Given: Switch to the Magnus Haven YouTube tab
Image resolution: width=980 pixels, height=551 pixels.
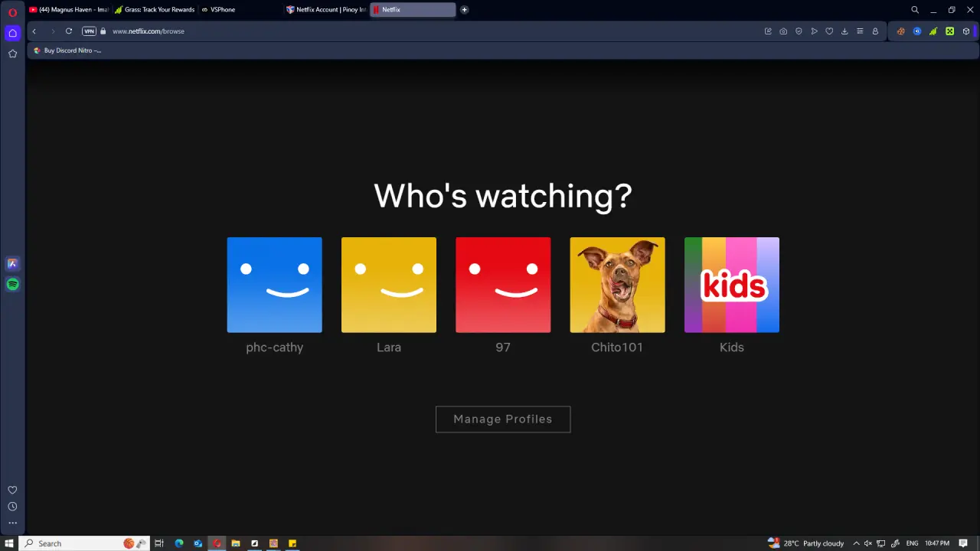Looking at the screenshot, I should coord(69,10).
